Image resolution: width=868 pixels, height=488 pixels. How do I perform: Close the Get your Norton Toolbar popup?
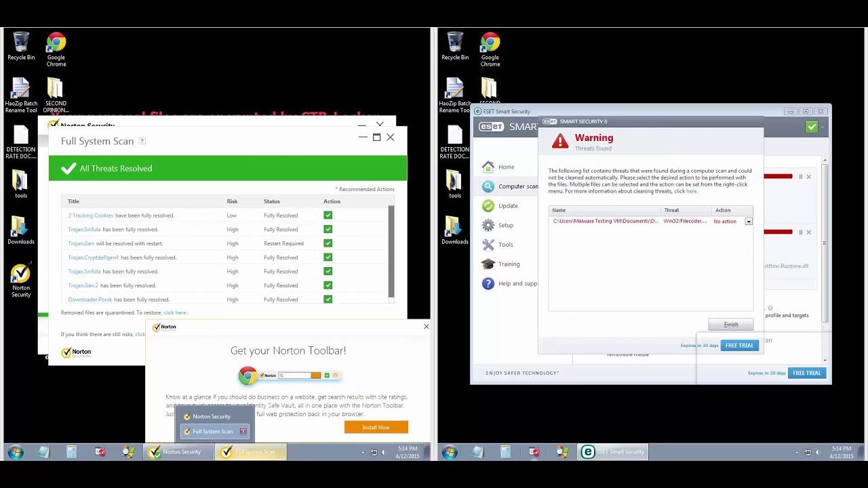(x=427, y=327)
